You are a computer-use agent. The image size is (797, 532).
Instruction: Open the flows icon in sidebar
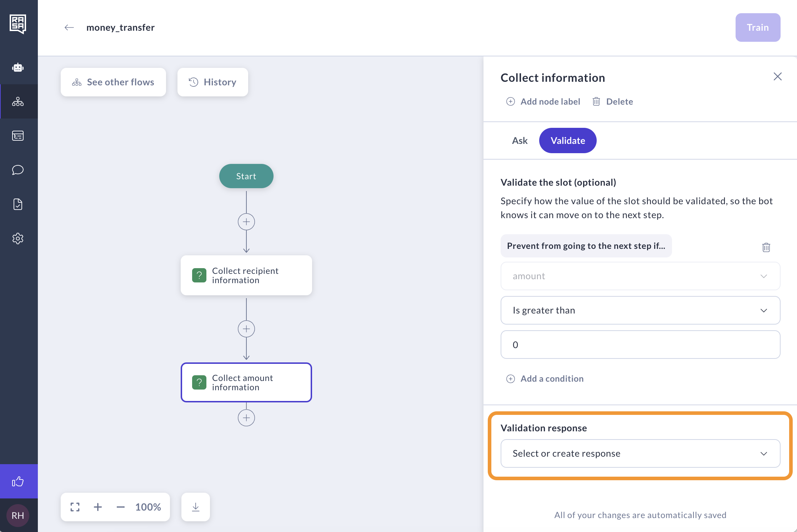click(18, 102)
